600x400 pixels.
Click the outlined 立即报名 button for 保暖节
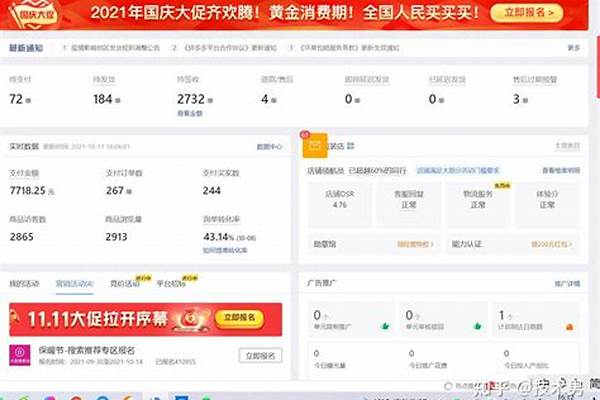(x=260, y=356)
